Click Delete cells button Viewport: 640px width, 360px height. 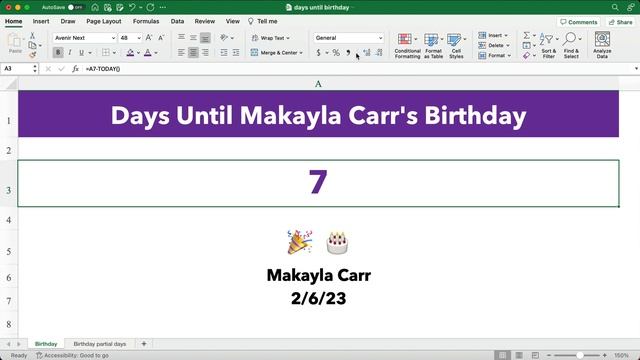(x=492, y=45)
